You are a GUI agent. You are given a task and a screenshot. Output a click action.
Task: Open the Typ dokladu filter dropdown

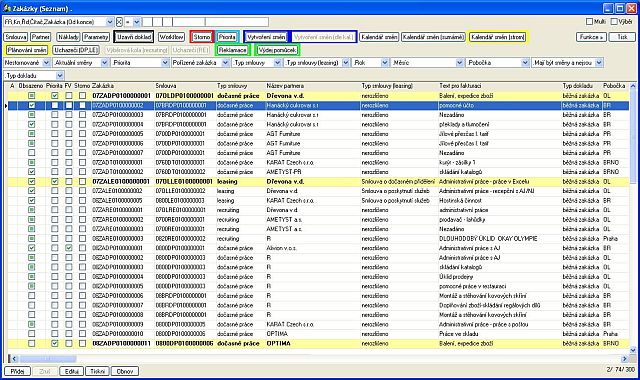pyautogui.click(x=60, y=76)
